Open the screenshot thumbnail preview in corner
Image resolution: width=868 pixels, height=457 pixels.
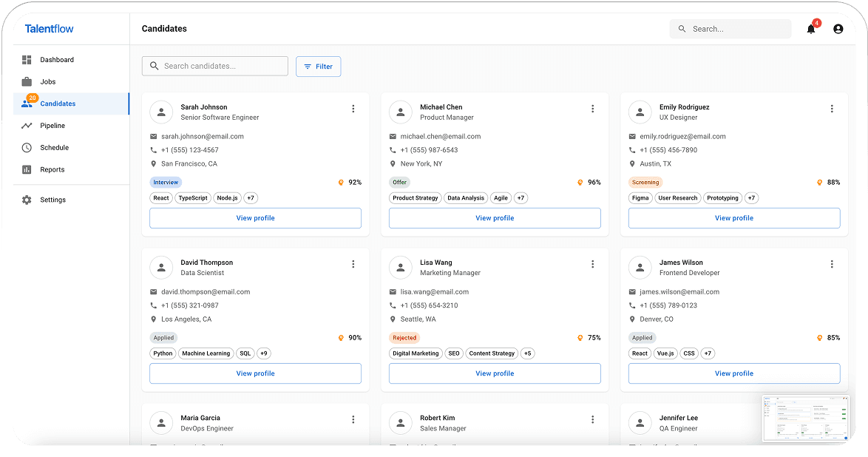[x=806, y=419]
